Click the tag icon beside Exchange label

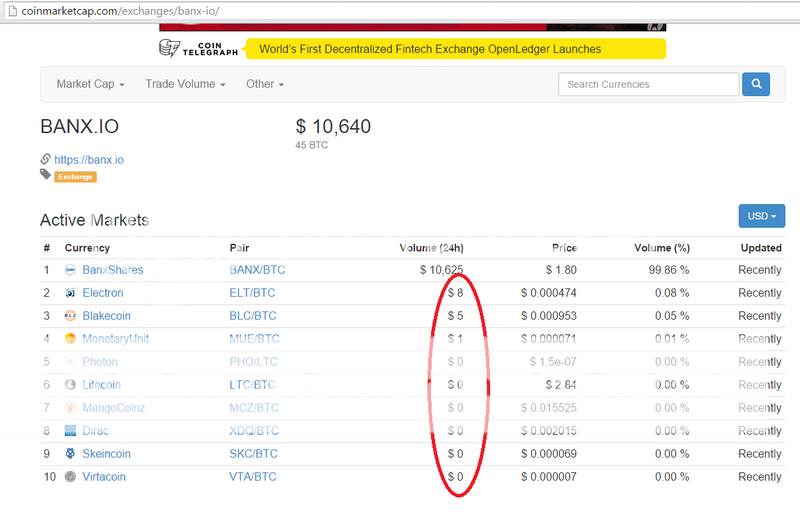pyautogui.click(x=45, y=175)
